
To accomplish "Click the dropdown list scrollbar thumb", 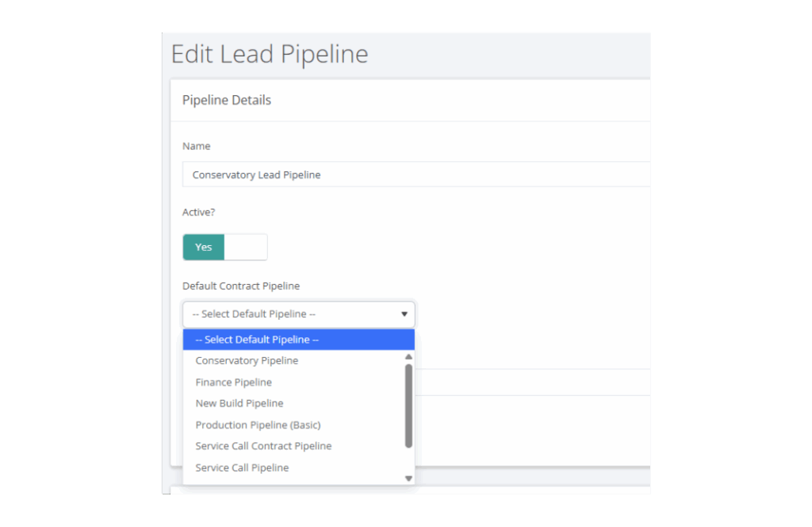I will (x=408, y=406).
